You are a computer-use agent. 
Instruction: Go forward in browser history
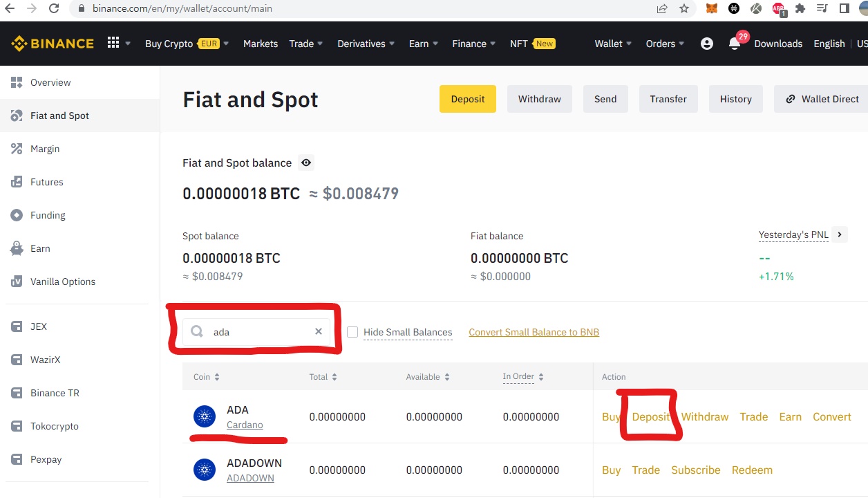point(31,8)
